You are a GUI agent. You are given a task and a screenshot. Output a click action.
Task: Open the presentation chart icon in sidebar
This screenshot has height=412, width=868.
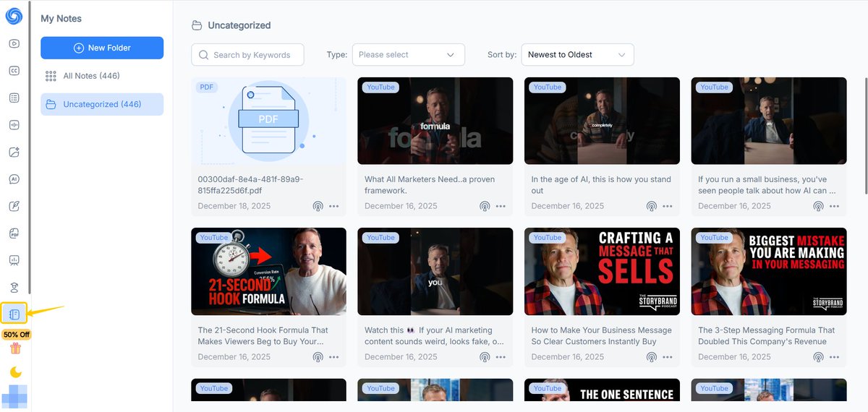(x=14, y=260)
